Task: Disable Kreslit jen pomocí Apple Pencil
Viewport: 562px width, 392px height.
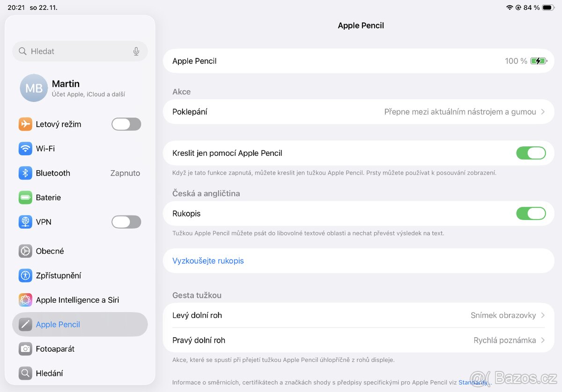Action: [531, 153]
